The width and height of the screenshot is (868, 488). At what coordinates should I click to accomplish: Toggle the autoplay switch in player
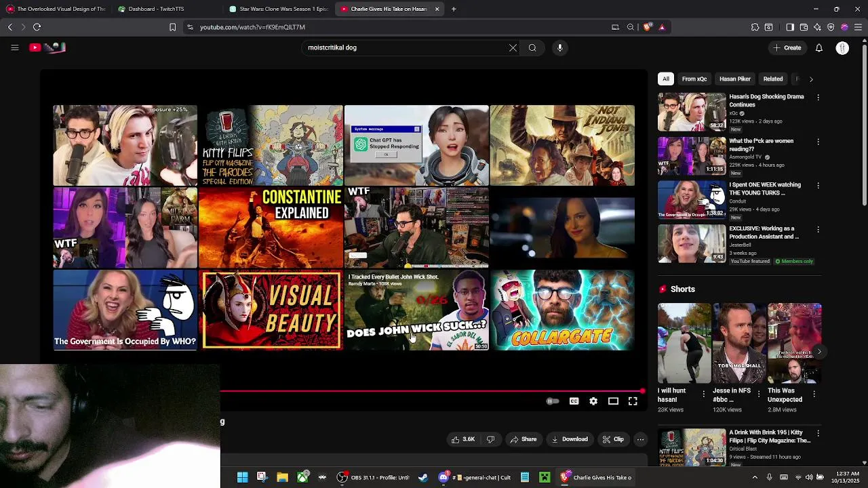pyautogui.click(x=553, y=401)
